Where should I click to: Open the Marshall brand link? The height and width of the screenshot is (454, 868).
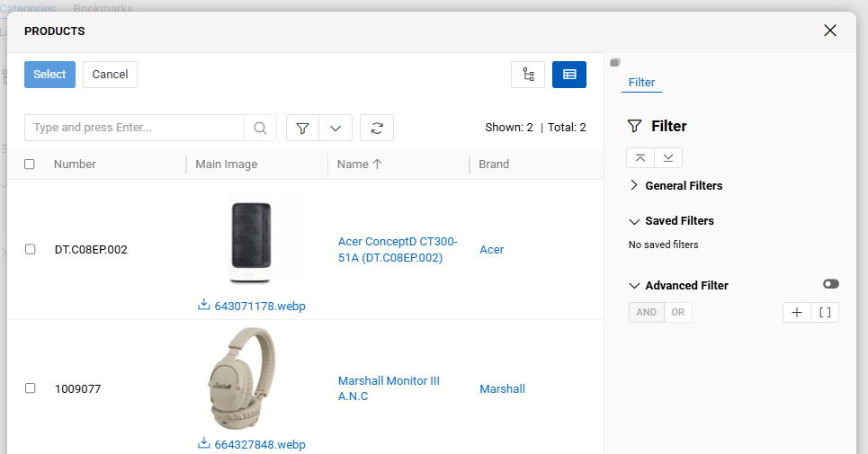coord(502,389)
